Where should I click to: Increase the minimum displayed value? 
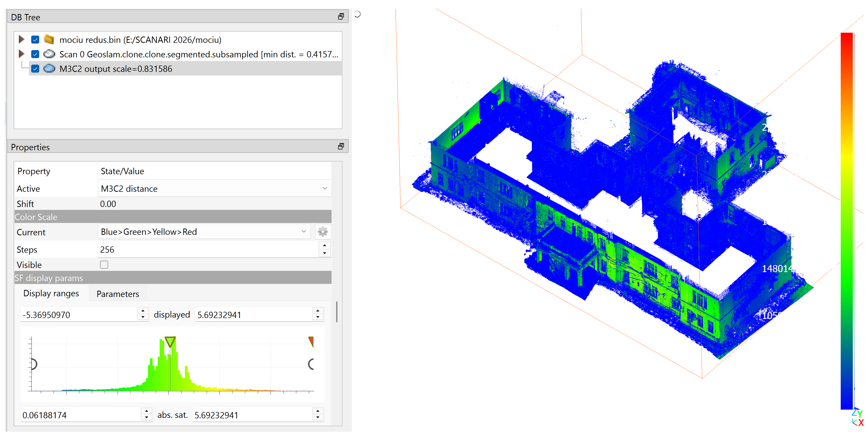[x=143, y=311]
